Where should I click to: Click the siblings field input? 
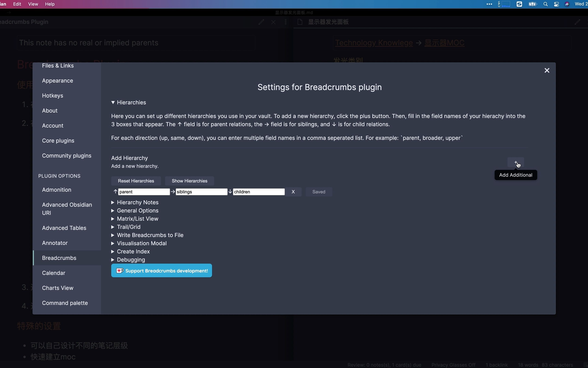[x=201, y=192]
